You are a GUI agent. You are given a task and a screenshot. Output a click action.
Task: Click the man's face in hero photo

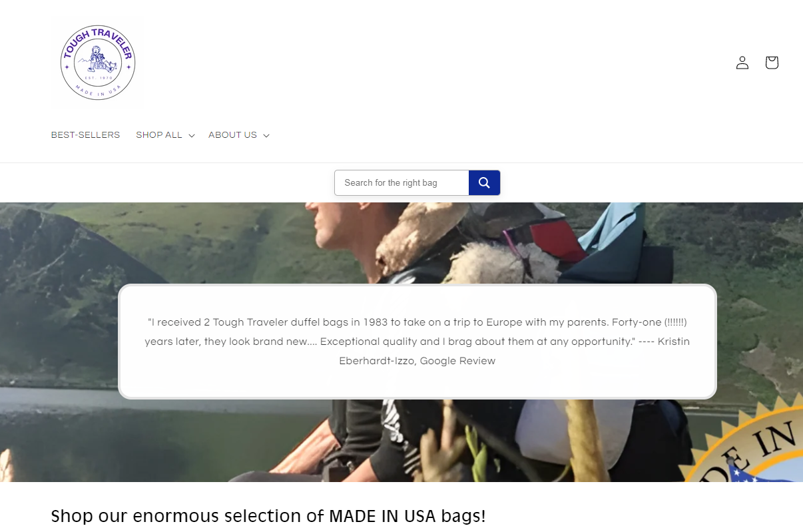pyautogui.click(x=333, y=225)
